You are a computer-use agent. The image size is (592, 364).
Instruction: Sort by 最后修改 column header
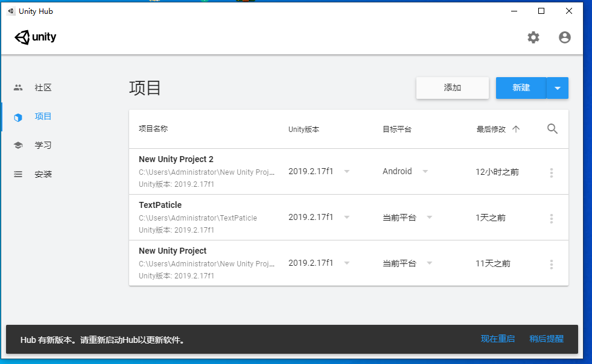tap(491, 130)
